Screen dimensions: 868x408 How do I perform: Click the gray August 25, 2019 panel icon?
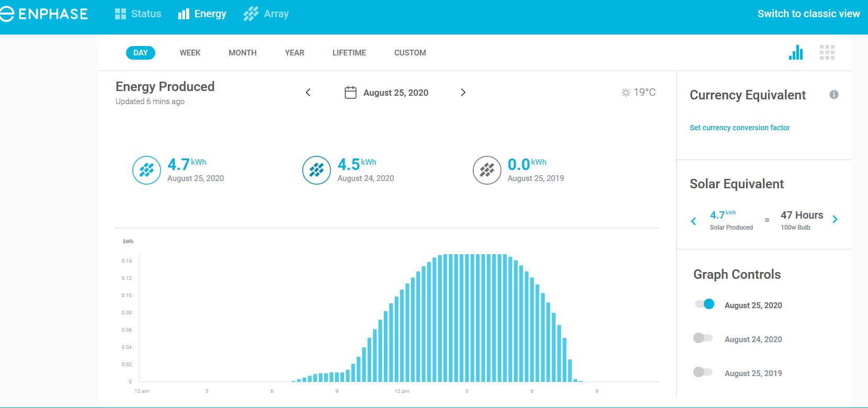(x=487, y=171)
